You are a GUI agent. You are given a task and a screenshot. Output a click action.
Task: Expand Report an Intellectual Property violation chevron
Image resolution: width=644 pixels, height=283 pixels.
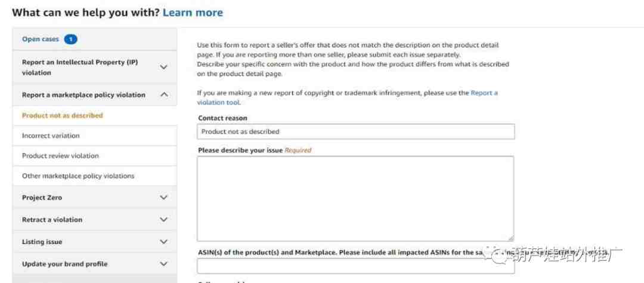pyautogui.click(x=163, y=67)
